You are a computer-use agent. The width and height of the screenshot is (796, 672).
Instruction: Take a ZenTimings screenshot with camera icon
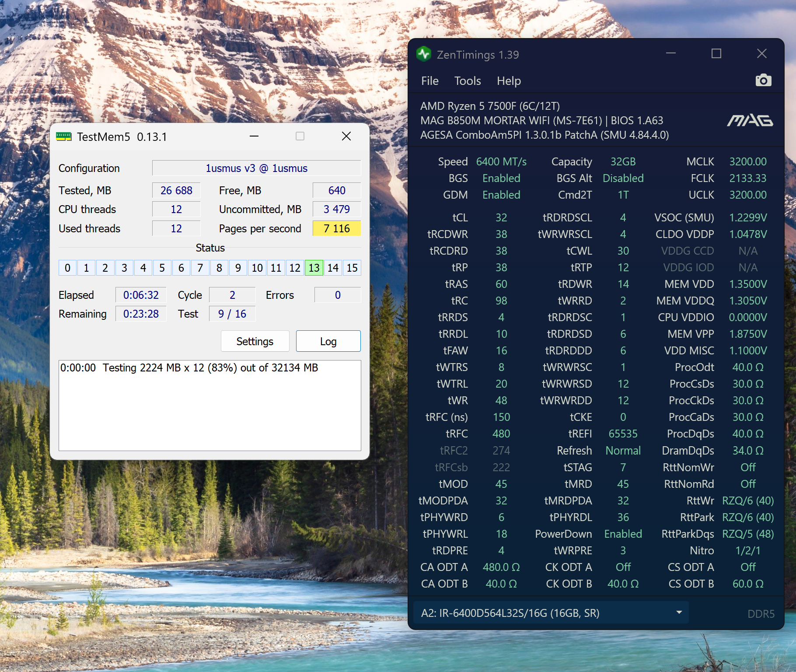coord(763,80)
